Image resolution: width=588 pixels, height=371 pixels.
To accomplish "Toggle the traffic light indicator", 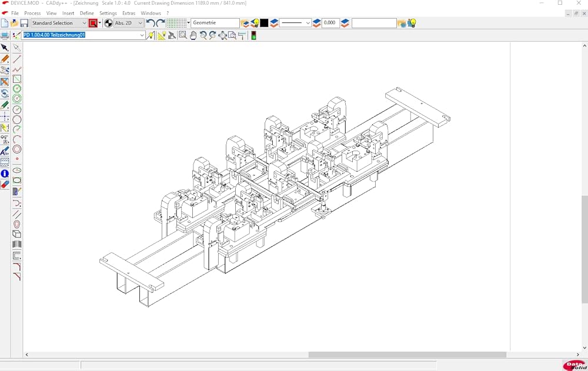I will click(253, 35).
